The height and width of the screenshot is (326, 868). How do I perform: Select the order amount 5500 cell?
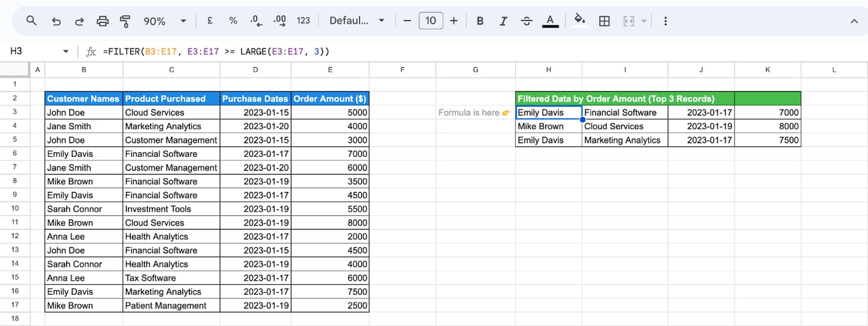click(x=330, y=208)
